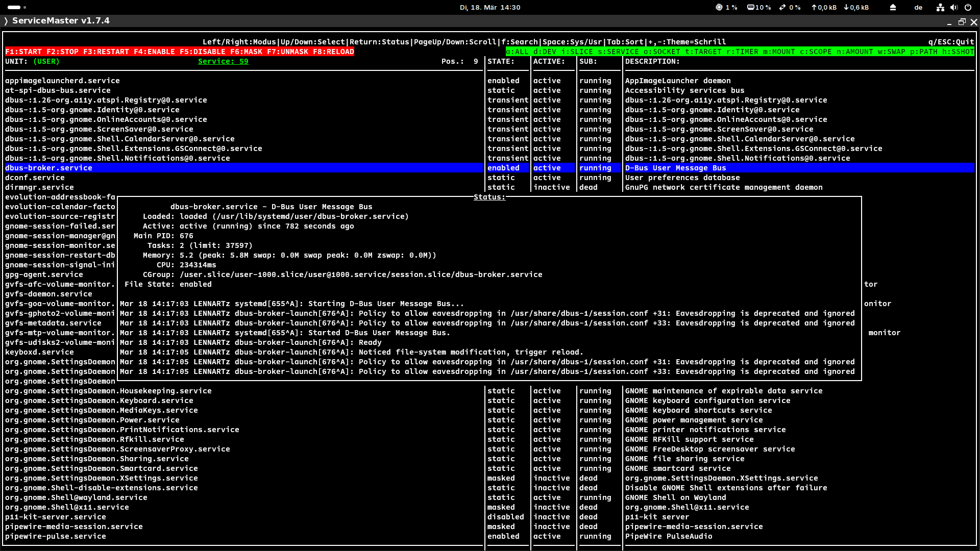
Task: Click the F1:START action label
Action: coord(23,52)
